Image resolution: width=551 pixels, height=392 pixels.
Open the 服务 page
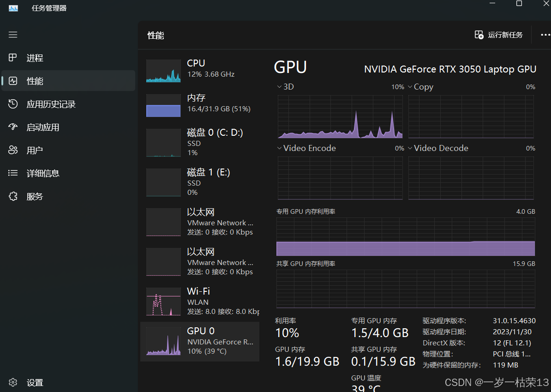coord(68,196)
